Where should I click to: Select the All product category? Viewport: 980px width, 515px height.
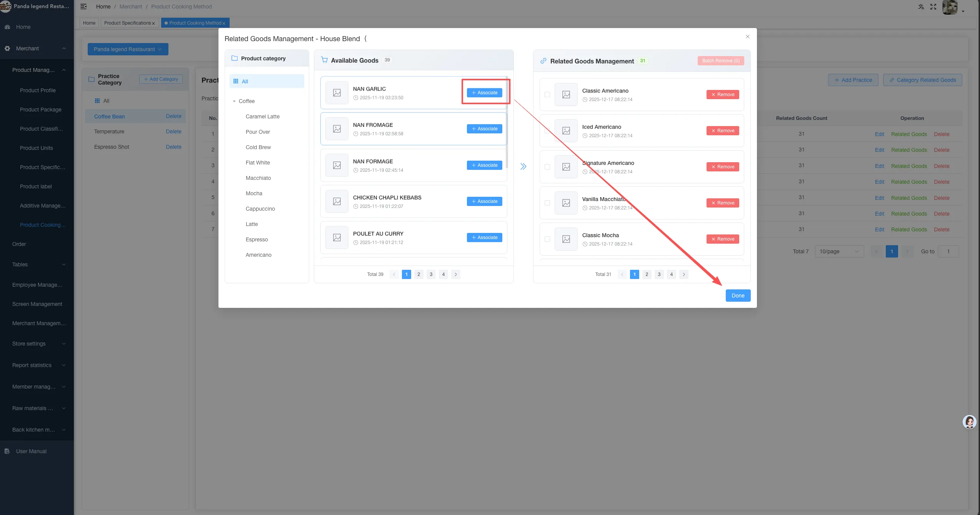click(267, 81)
